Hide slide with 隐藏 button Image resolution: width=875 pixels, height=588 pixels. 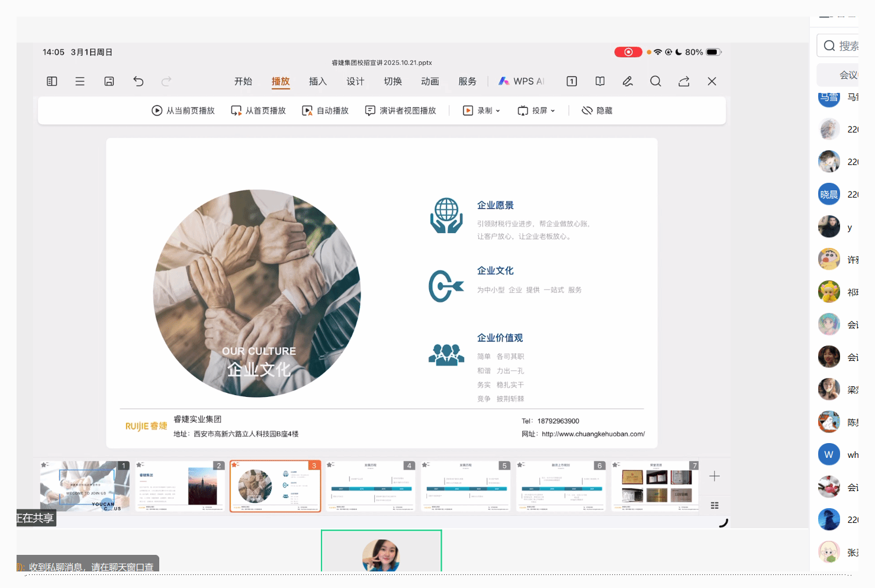(597, 111)
